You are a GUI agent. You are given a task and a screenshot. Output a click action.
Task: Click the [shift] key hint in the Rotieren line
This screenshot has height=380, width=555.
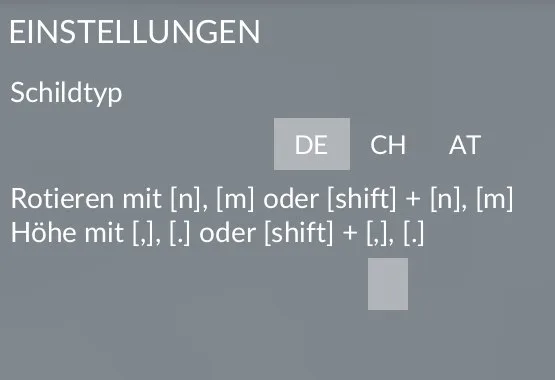tap(362, 199)
